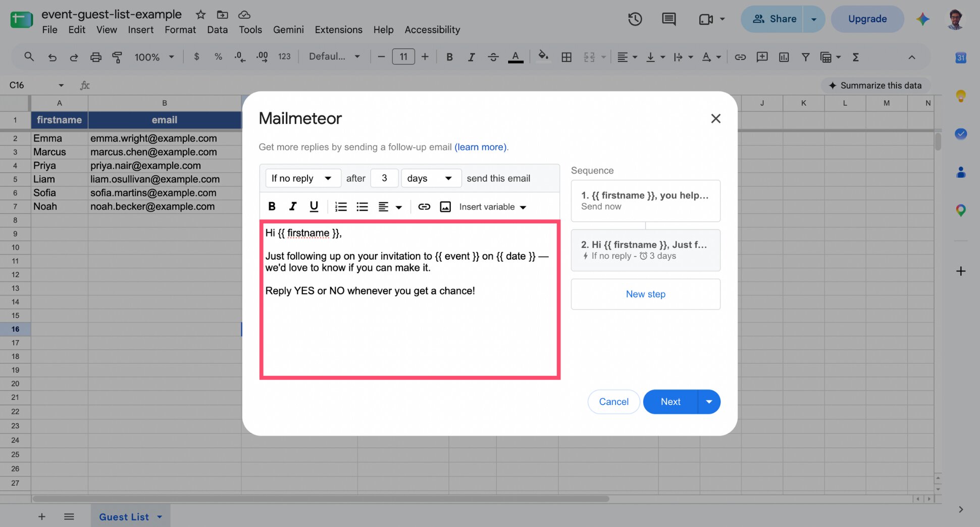Screen dimensions: 980x527
Task: Open the If no reply condition dropdown
Action: click(x=303, y=178)
